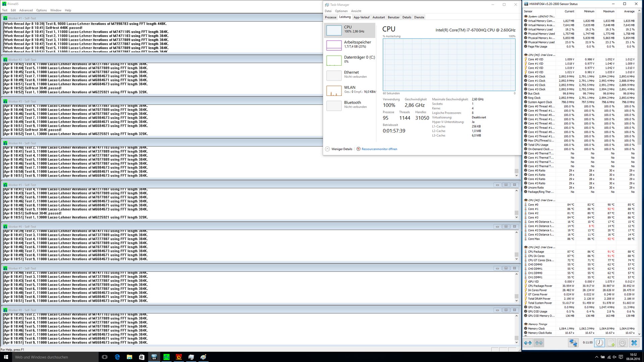Click Ressourcenmonitor öffnen link

[379, 149]
